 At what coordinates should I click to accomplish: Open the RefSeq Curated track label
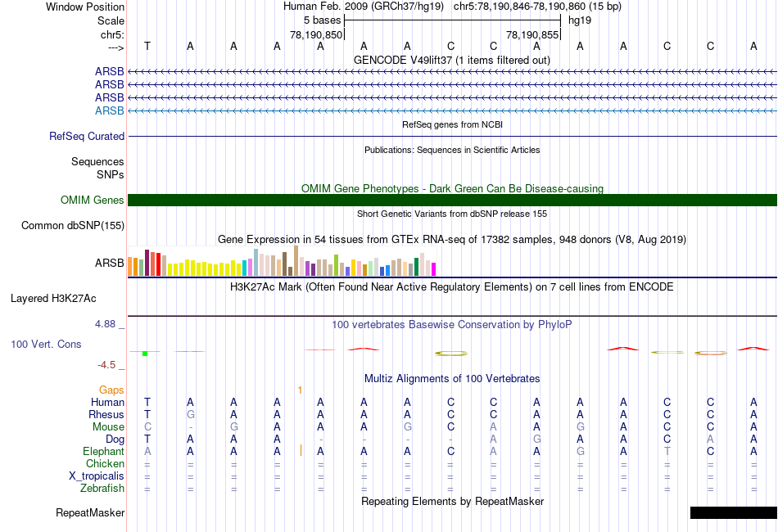point(87,136)
